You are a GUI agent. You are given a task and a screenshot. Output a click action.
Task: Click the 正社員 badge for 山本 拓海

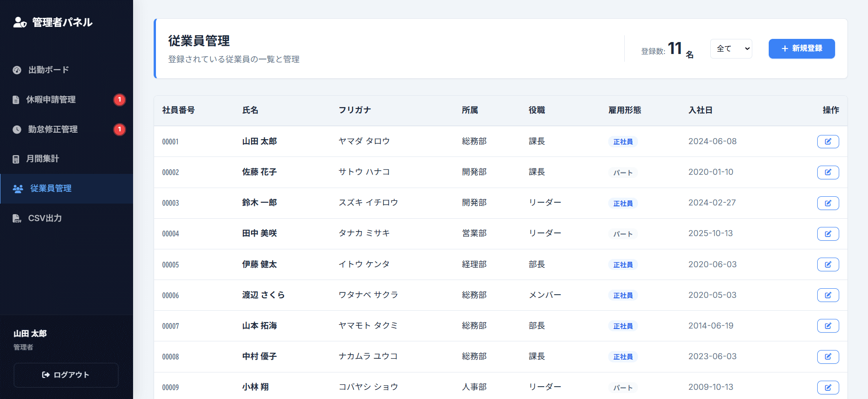click(x=623, y=326)
